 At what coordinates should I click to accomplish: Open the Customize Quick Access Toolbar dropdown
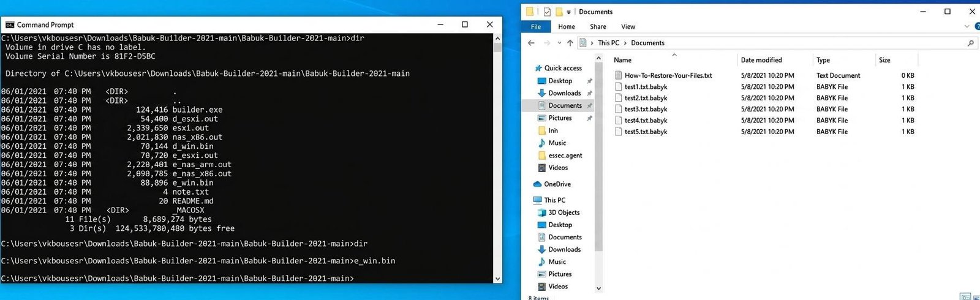click(569, 12)
